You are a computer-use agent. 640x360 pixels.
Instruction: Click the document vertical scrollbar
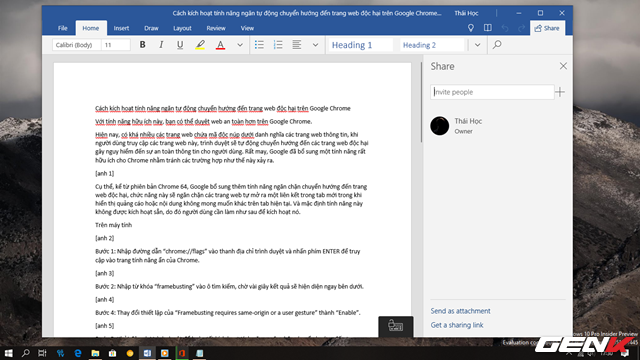tap(421, 102)
